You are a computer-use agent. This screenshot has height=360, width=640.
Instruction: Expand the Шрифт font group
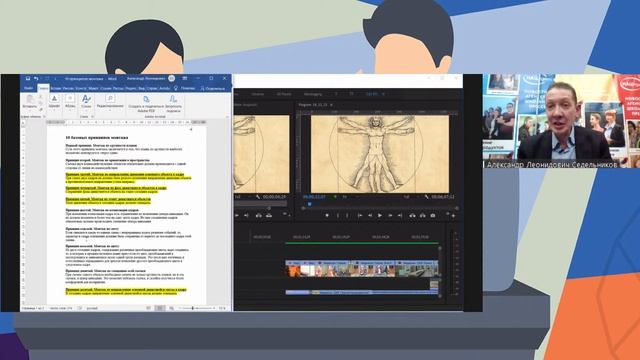coord(54,102)
